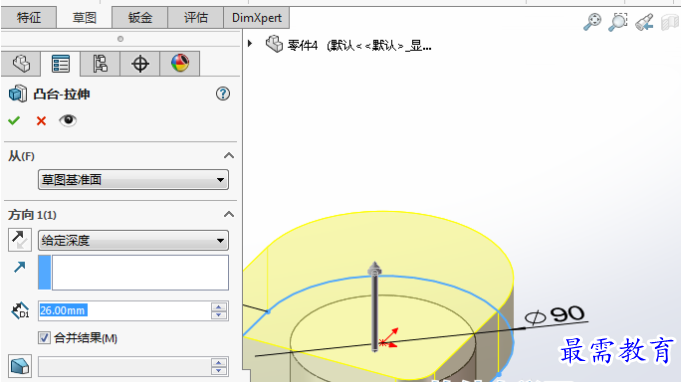This screenshot has height=382, width=682.
Task: Click the Φ90 dimension text
Action: pos(555,315)
